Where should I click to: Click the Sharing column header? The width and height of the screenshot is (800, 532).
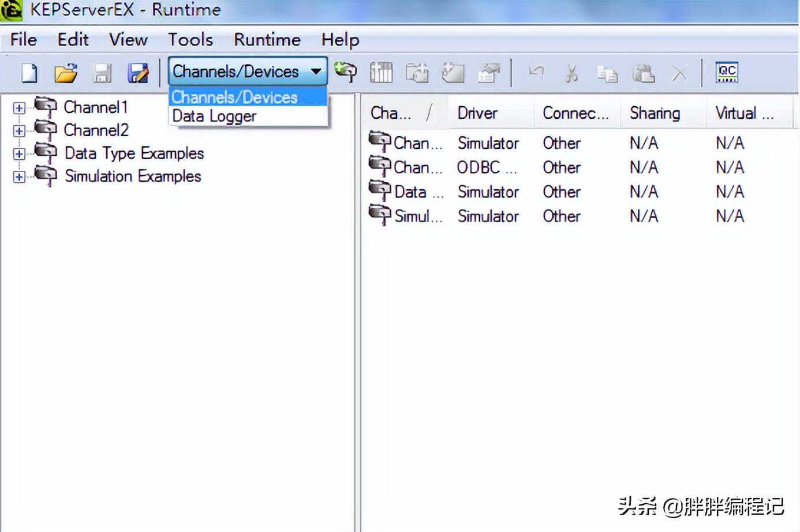click(655, 113)
